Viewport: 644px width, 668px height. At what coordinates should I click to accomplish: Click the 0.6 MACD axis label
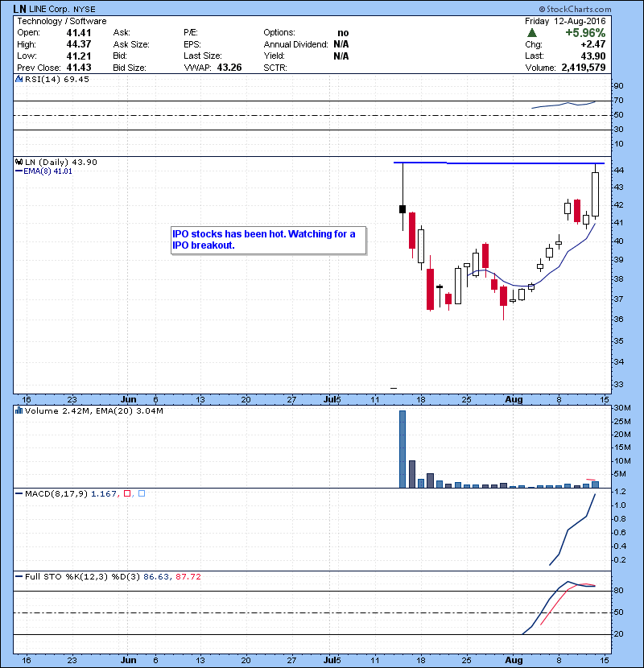pyautogui.click(x=620, y=533)
